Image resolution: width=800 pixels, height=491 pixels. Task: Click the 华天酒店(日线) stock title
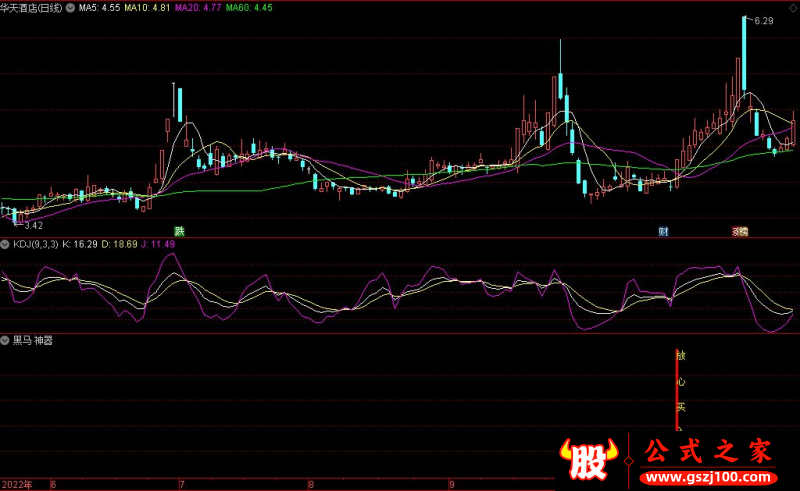point(37,7)
